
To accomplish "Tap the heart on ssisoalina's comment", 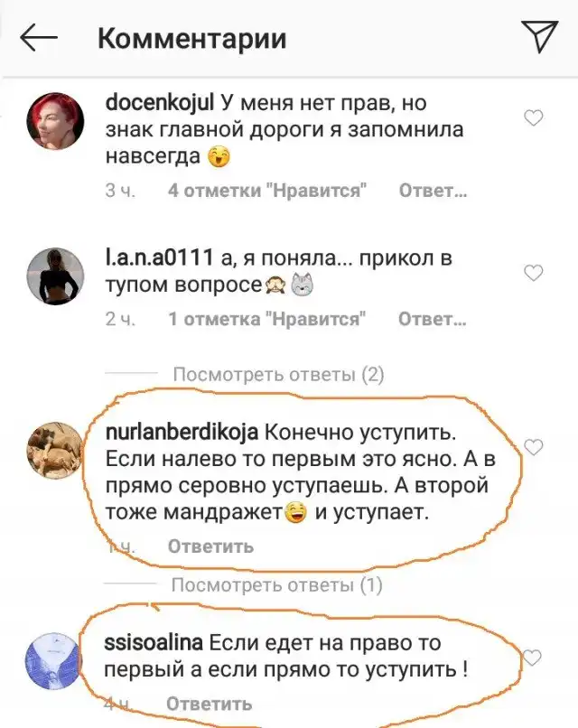I will click(534, 657).
